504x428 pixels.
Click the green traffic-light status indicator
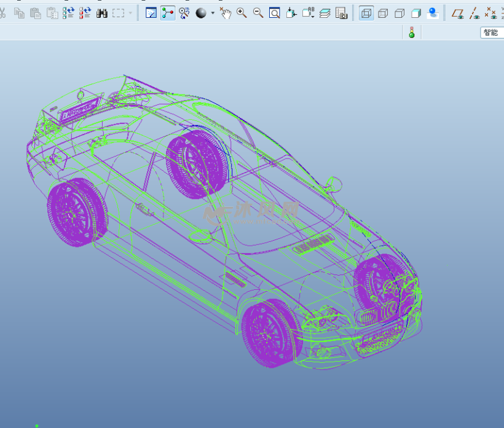click(412, 32)
